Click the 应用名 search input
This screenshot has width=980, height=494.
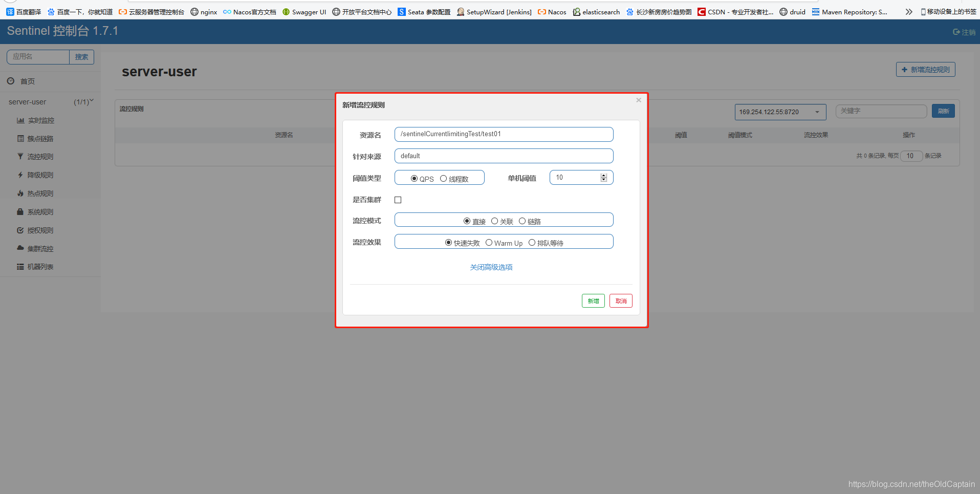(38, 57)
